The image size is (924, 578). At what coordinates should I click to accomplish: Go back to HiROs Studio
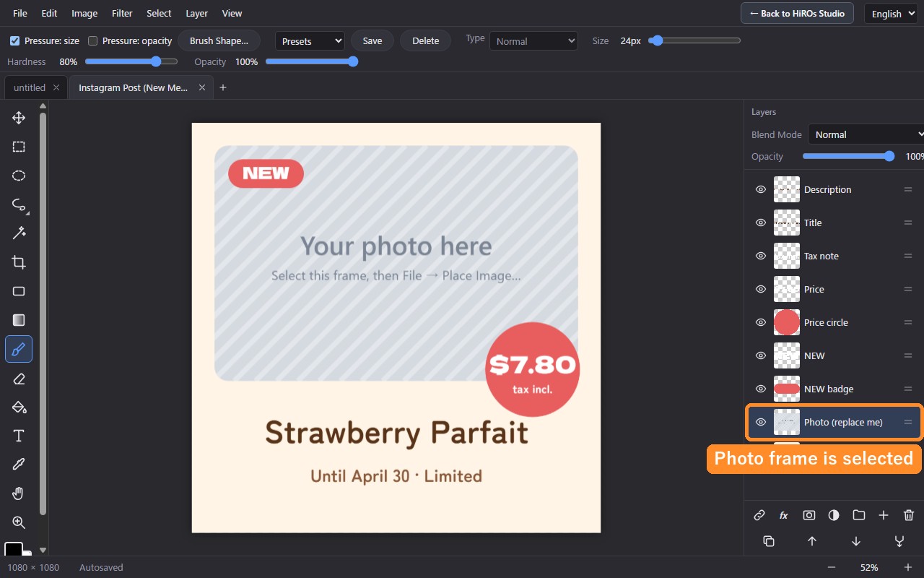pyautogui.click(x=797, y=13)
